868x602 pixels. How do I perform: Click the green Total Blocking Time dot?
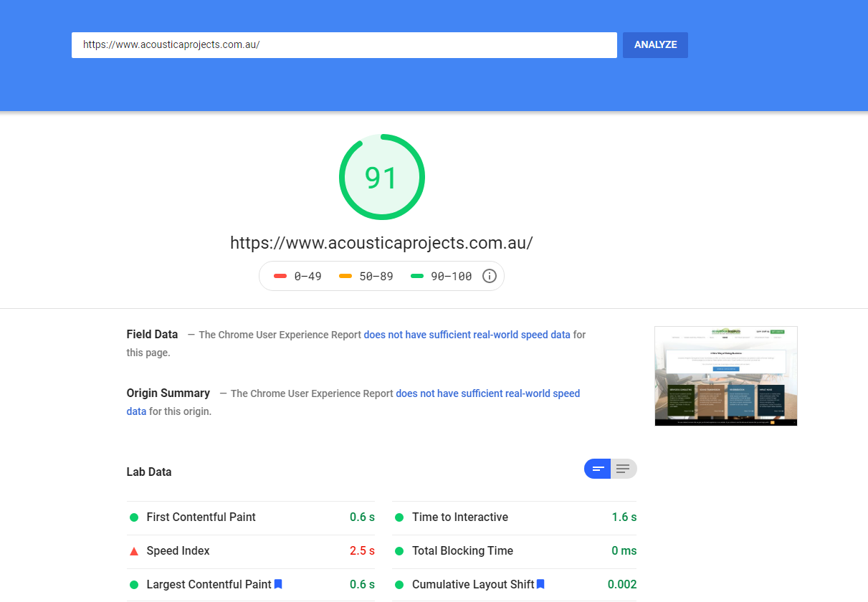tap(399, 551)
